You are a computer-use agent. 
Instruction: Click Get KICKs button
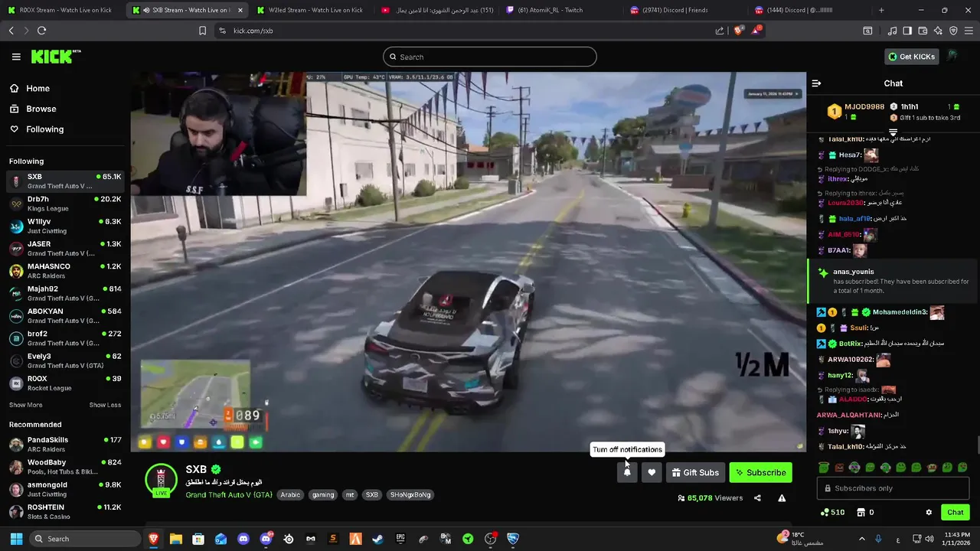(x=911, y=57)
